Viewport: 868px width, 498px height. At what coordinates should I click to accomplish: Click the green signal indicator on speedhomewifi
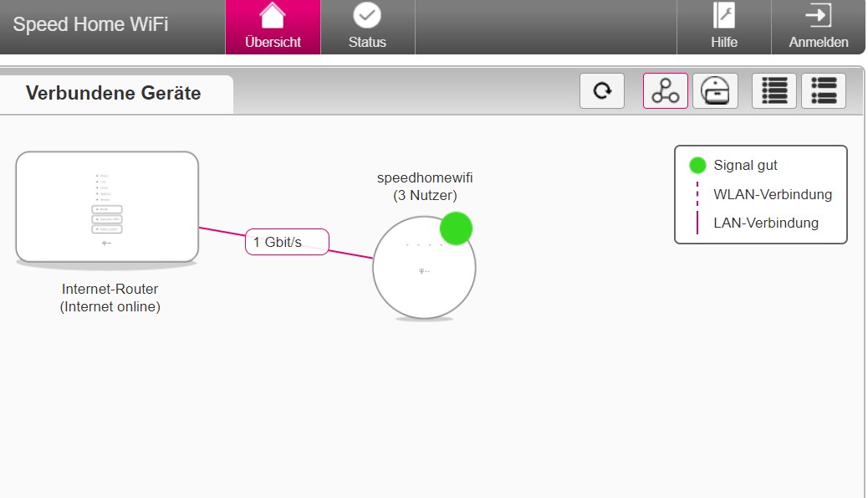[x=456, y=228]
